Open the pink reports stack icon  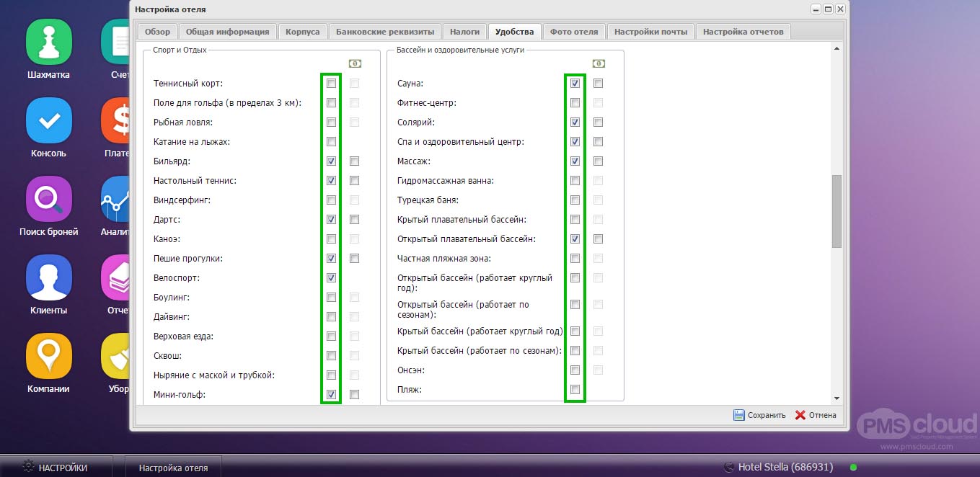(x=115, y=277)
